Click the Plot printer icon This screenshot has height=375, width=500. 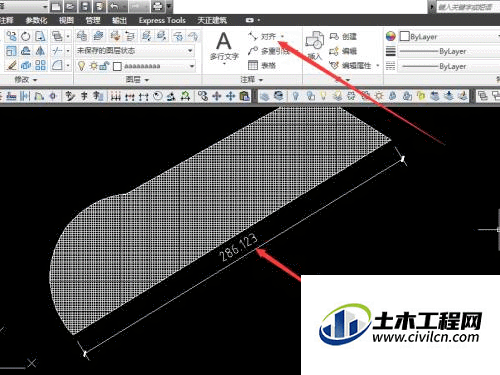coord(158,6)
